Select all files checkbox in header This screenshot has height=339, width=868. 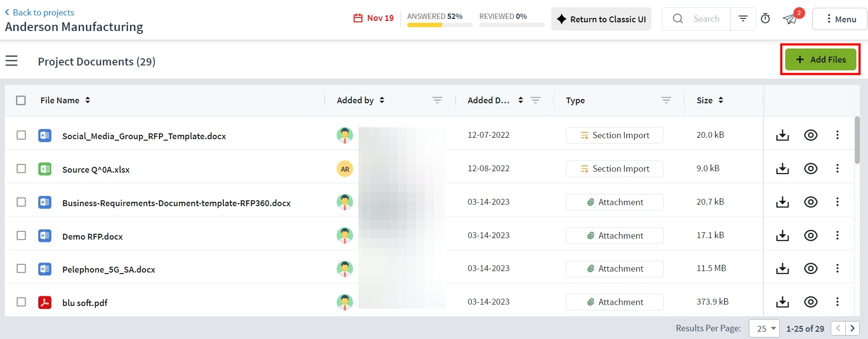[21, 100]
